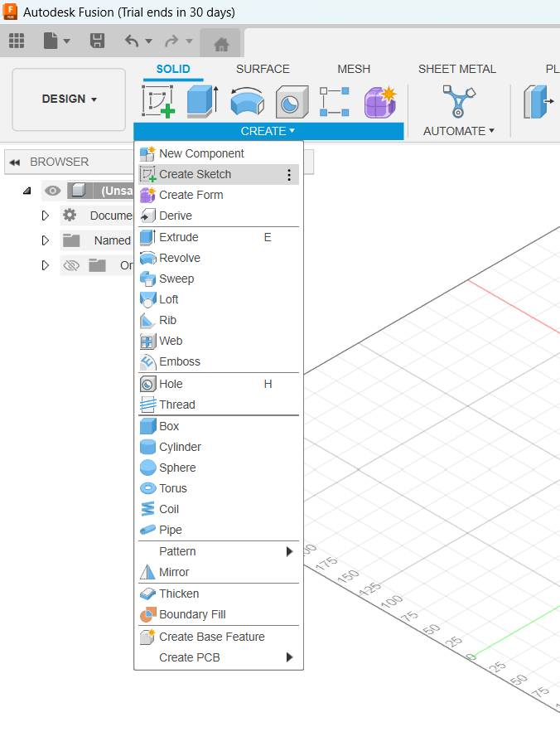Click the rectangular pattern toolbar icon
This screenshot has width=560, height=756.
coord(335,101)
